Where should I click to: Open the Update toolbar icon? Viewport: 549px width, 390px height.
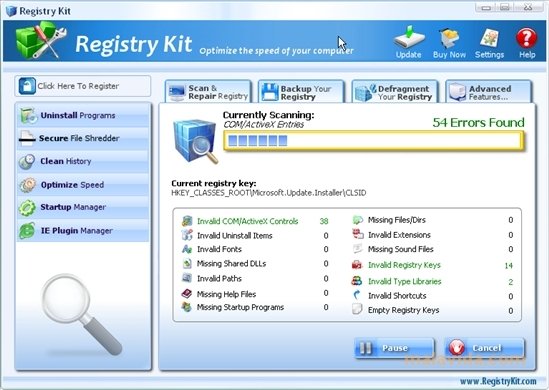pos(409,42)
